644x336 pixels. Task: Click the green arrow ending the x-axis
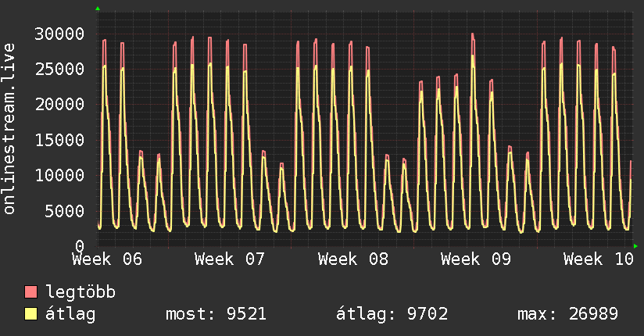[x=635, y=246]
